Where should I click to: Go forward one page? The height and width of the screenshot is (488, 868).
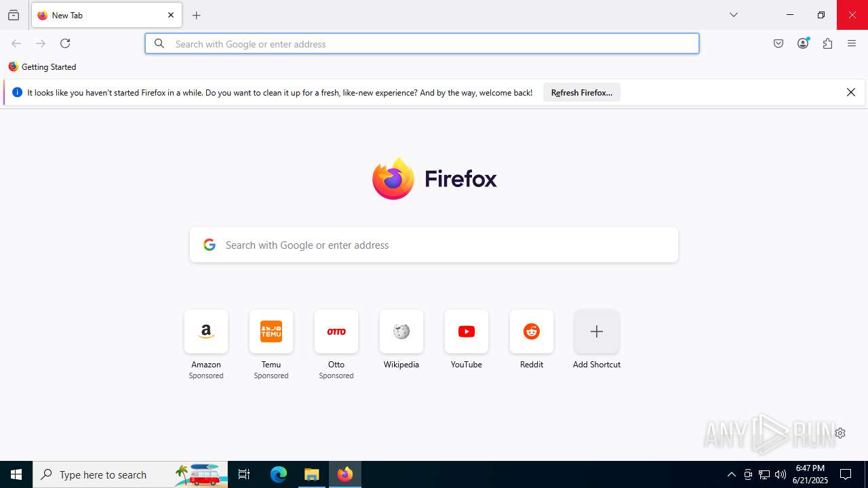pos(41,43)
